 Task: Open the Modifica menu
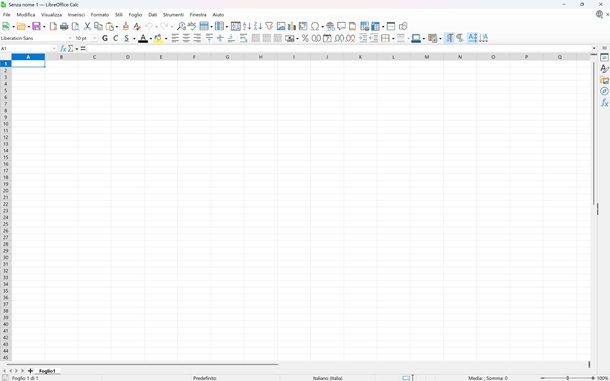tap(26, 15)
